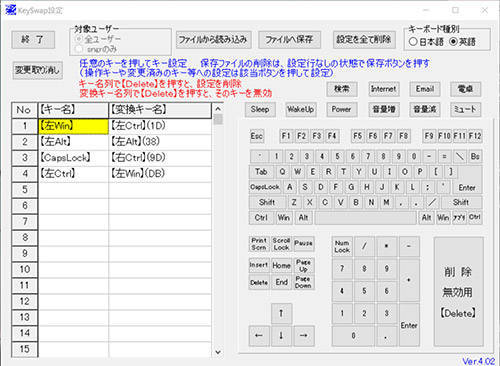This screenshot has width=500, height=366.
Task: Click the numpad 0 key
Action: [x=353, y=336]
